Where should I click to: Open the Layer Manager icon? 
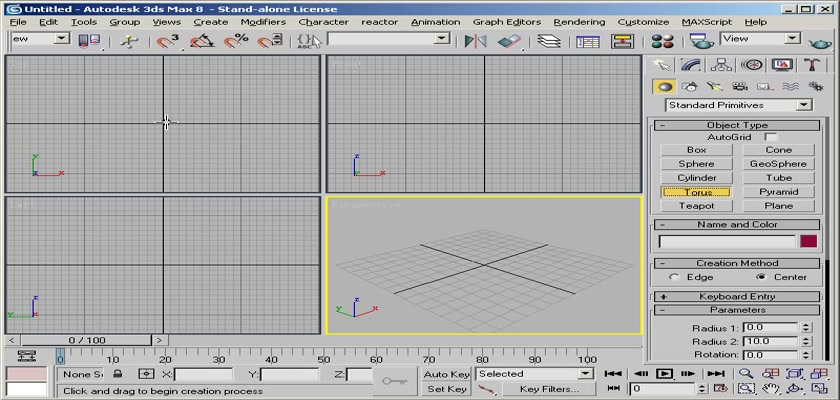tap(547, 41)
